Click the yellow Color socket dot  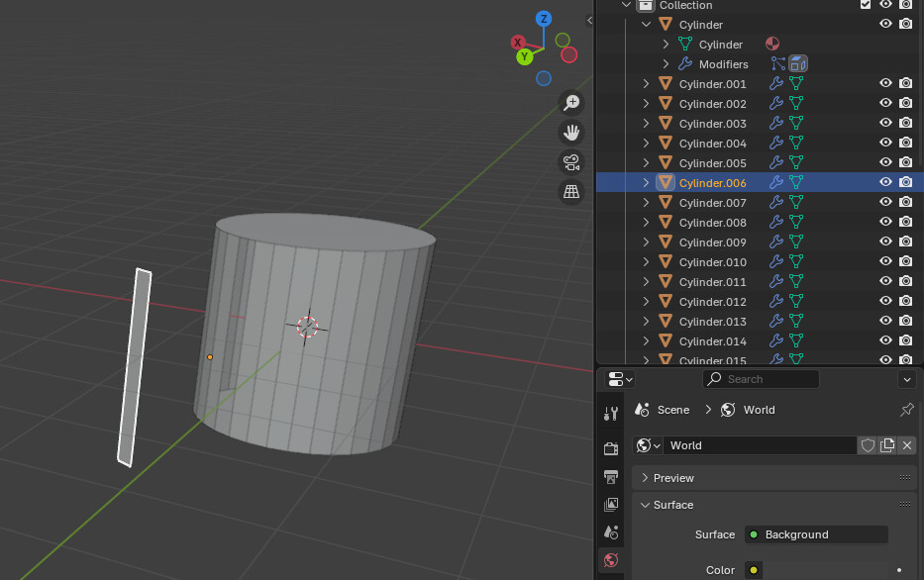[x=753, y=570]
